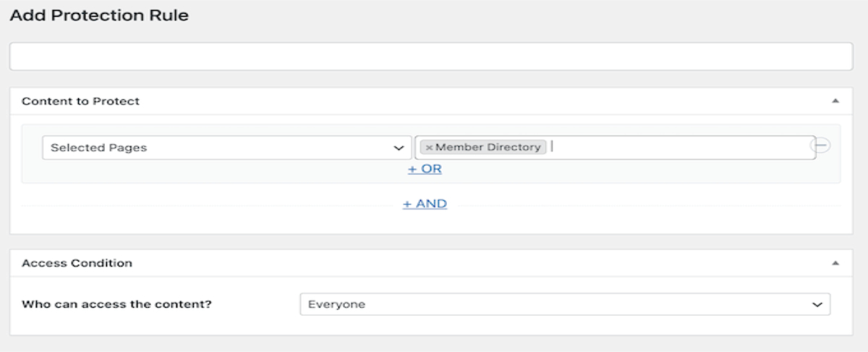
Task: Remove the Member Directory tag via its x
Action: (429, 148)
